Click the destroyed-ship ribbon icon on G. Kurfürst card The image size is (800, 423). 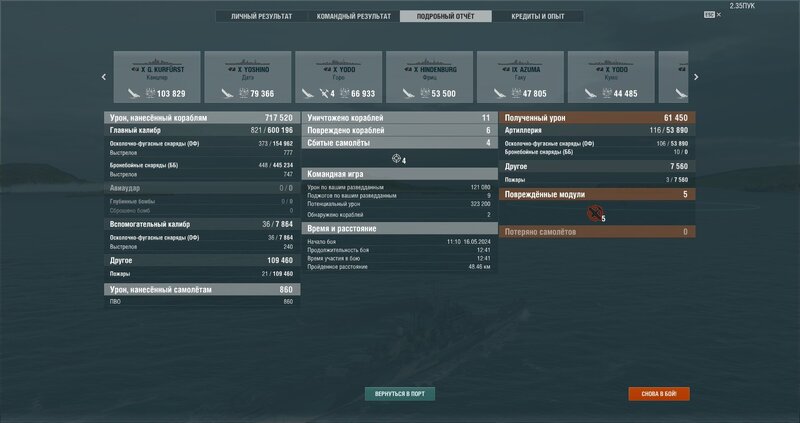(x=134, y=93)
